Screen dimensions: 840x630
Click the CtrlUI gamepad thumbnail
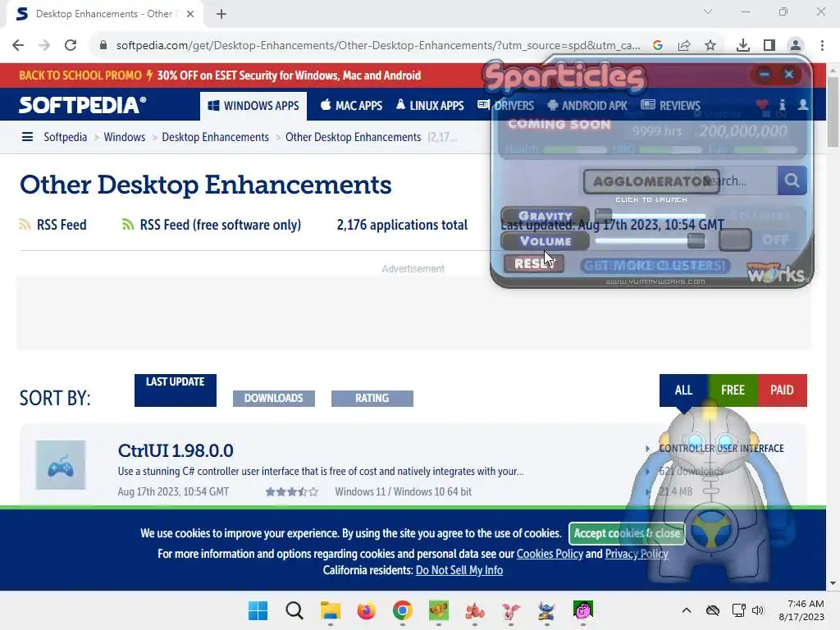pyautogui.click(x=61, y=465)
